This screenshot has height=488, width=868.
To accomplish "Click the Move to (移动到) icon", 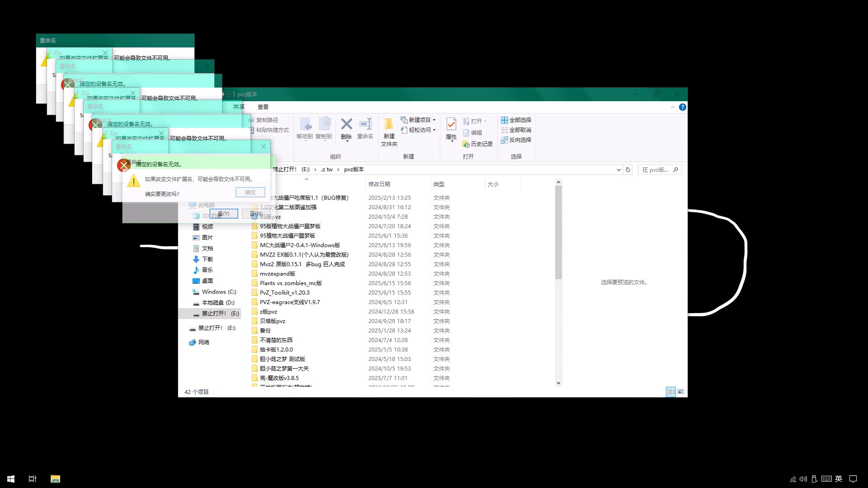I will [x=305, y=129].
